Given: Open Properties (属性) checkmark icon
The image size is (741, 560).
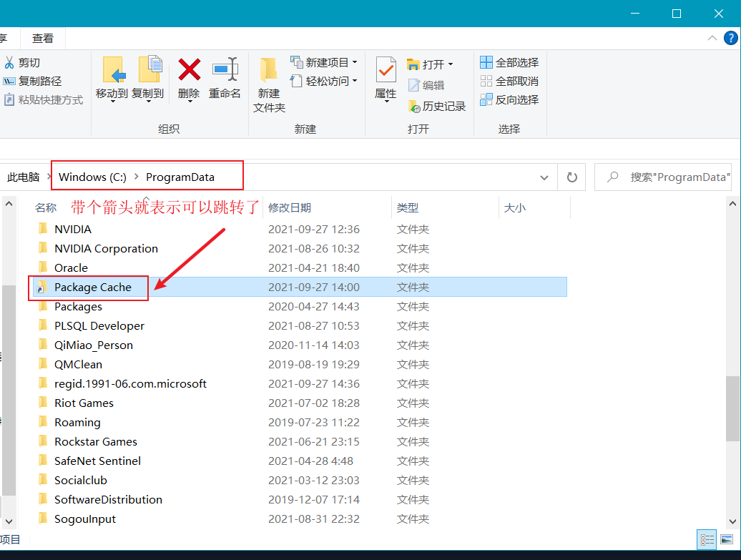Looking at the screenshot, I should click(x=386, y=69).
